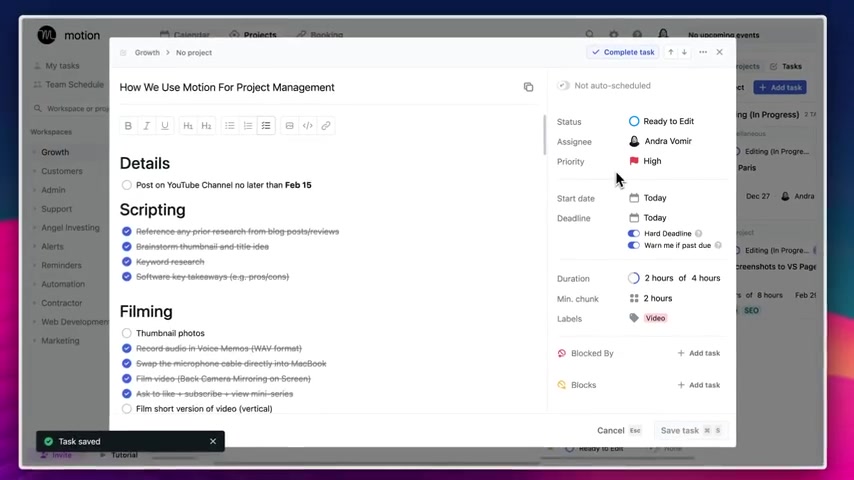Toggle 'Warn me if past due' switch
This screenshot has width=854, height=480.
[633, 245]
